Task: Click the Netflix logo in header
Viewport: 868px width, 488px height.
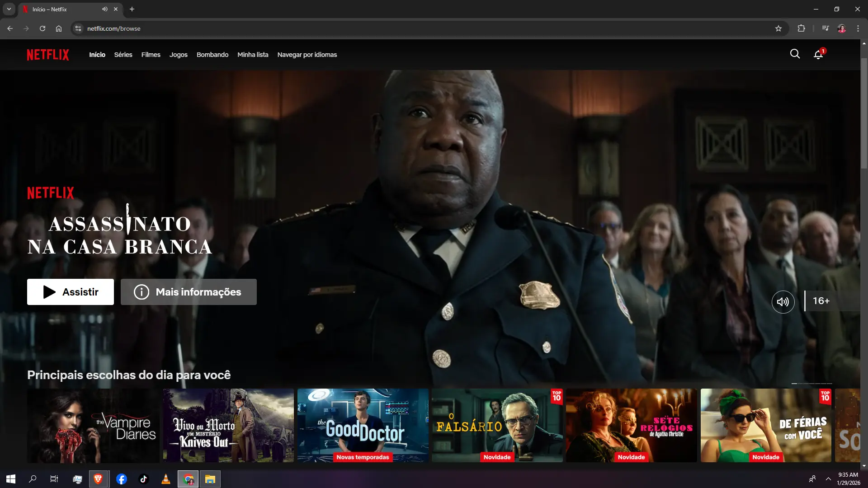Action: point(48,55)
